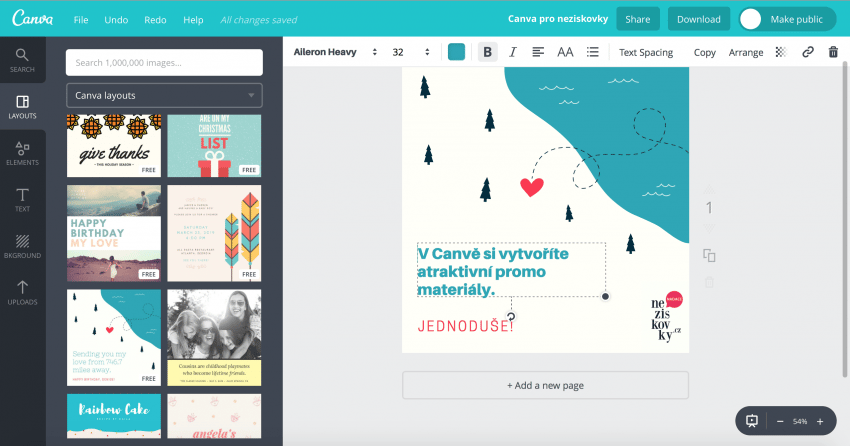Image resolution: width=850 pixels, height=446 pixels.
Task: Click the rotate handle under the text box
Action: point(511,316)
